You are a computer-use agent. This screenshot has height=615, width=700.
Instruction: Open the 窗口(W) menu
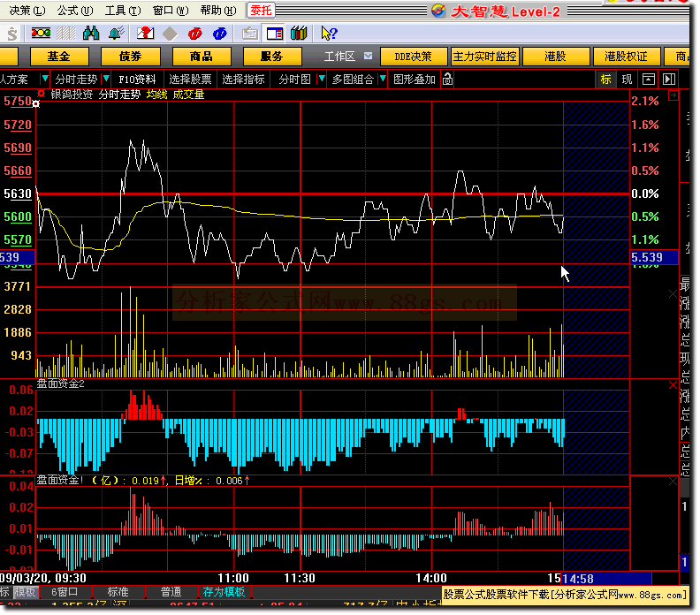pos(170,11)
